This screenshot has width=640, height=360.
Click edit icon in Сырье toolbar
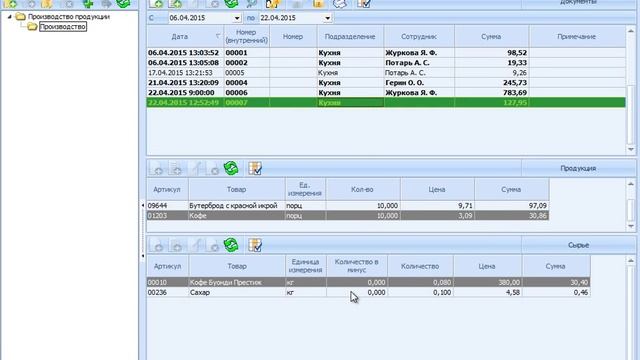click(x=196, y=245)
